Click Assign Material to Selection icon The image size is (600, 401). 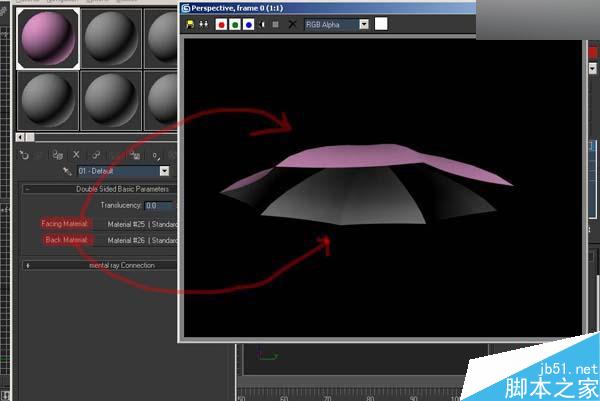(58, 155)
